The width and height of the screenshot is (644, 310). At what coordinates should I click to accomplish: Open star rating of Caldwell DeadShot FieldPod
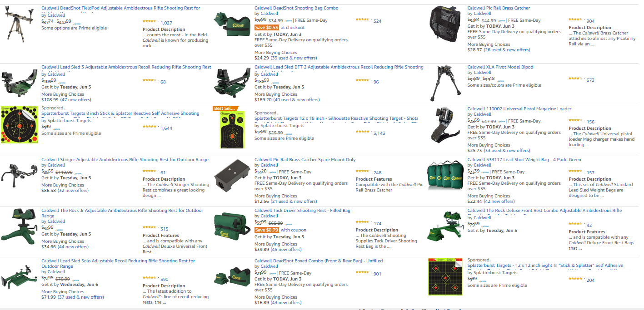pyautogui.click(x=150, y=21)
